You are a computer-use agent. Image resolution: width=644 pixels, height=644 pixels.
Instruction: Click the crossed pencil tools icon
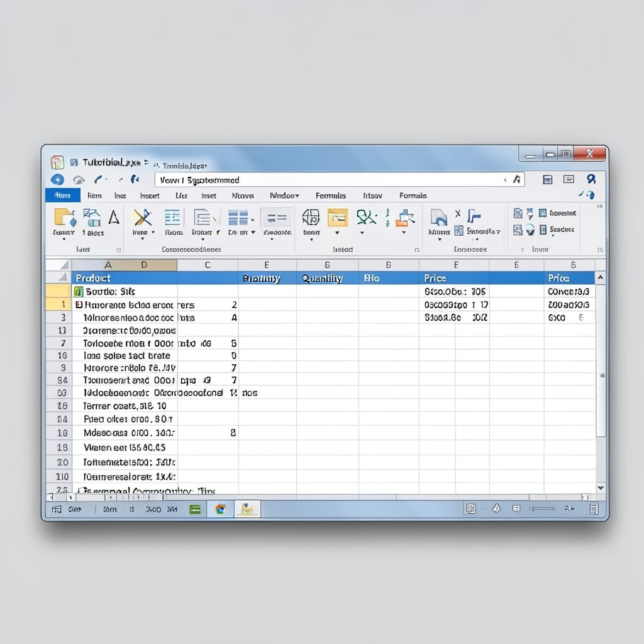(x=143, y=217)
